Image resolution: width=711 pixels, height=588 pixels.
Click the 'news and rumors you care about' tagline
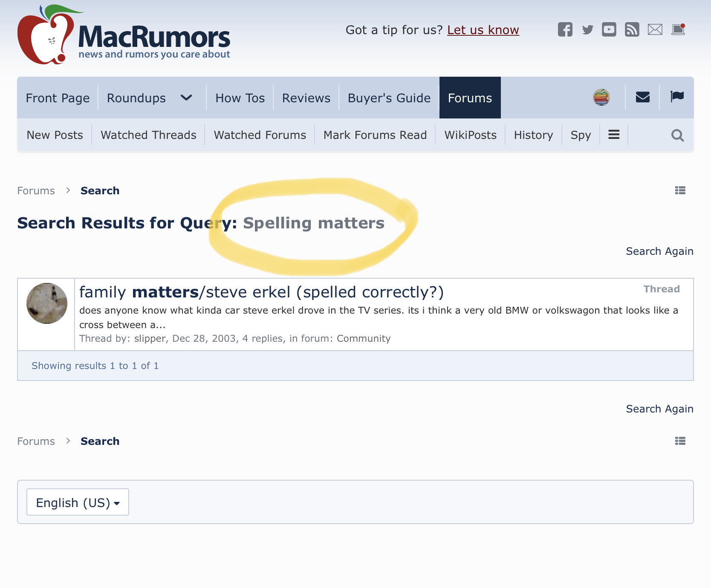click(x=154, y=54)
